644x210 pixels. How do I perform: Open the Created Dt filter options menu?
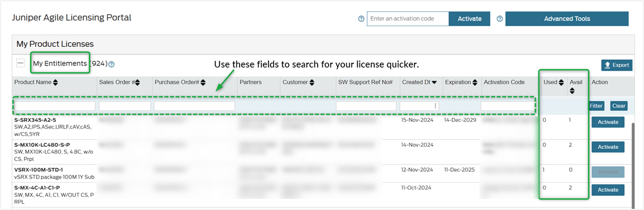pos(435,106)
